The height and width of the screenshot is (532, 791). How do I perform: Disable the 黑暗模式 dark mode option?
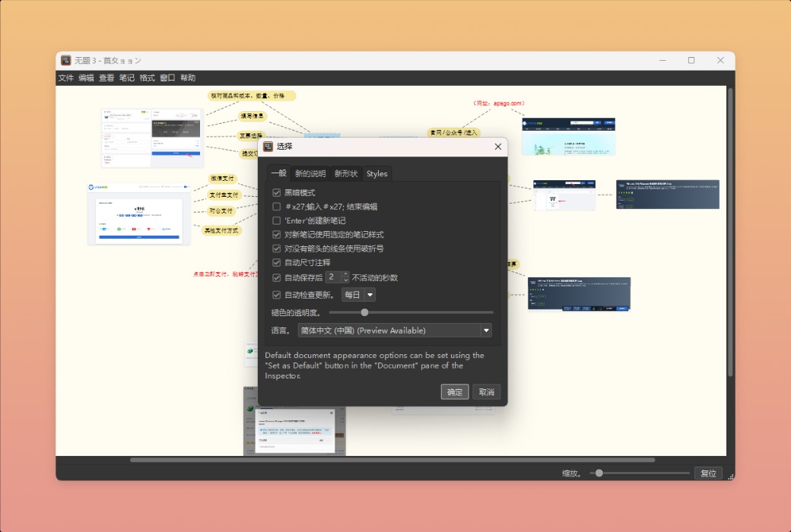point(276,192)
